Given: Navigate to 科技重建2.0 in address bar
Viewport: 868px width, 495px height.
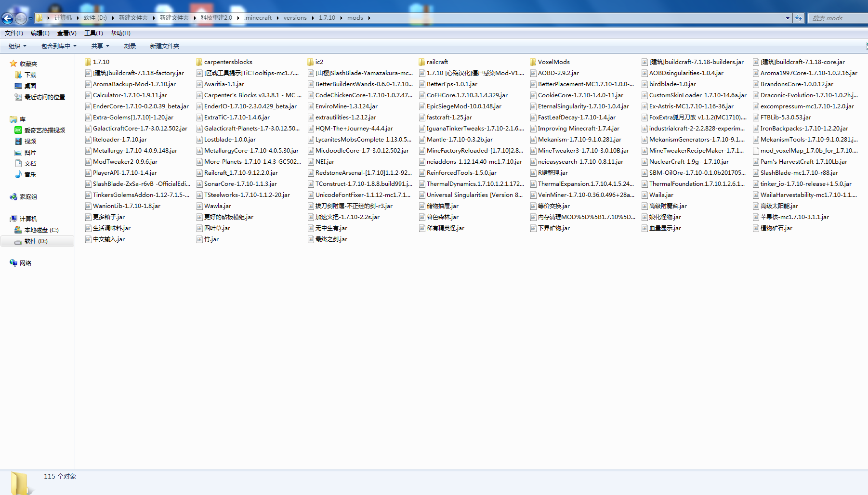Looking at the screenshot, I should coord(216,18).
